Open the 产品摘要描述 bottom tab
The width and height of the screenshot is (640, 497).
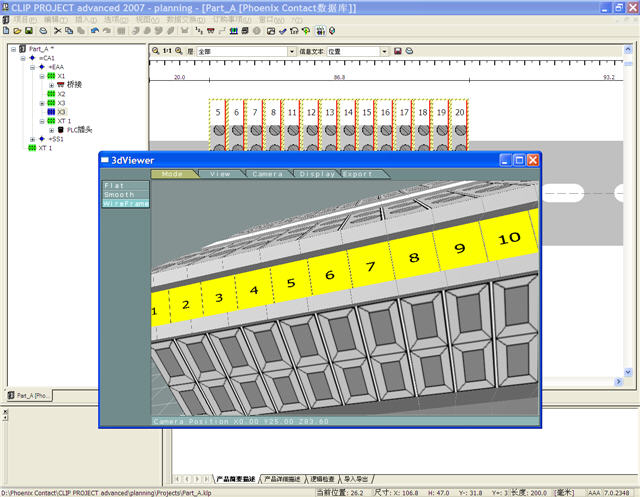click(236, 479)
